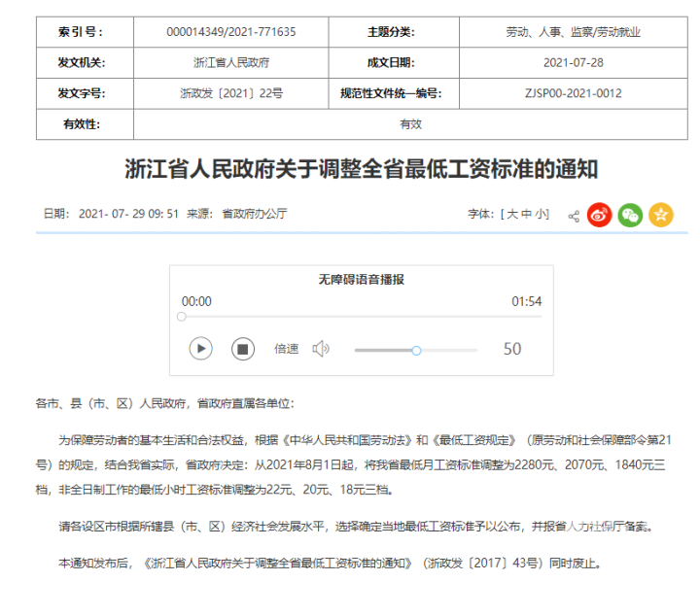Share the notice to Weibo

coord(599,215)
